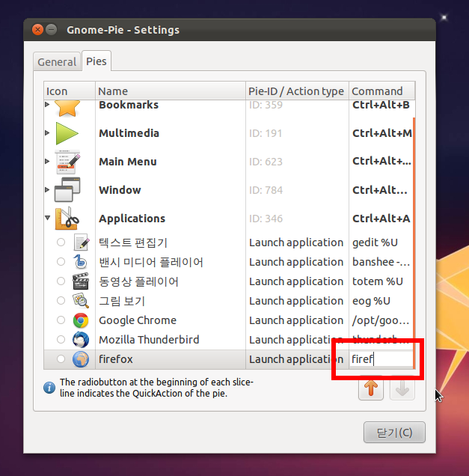Expand the Multimedia pie

pos(47,132)
